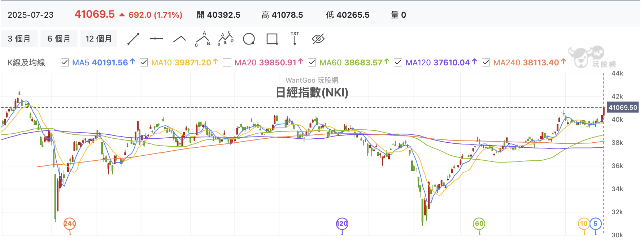
Task: Click the 32k axis label
Action: click(x=617, y=212)
